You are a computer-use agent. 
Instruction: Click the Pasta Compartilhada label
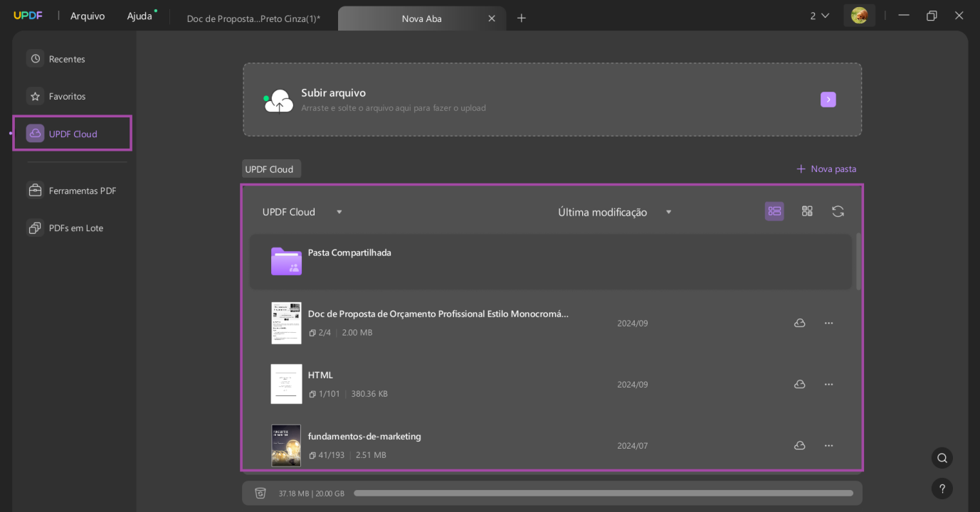point(349,252)
